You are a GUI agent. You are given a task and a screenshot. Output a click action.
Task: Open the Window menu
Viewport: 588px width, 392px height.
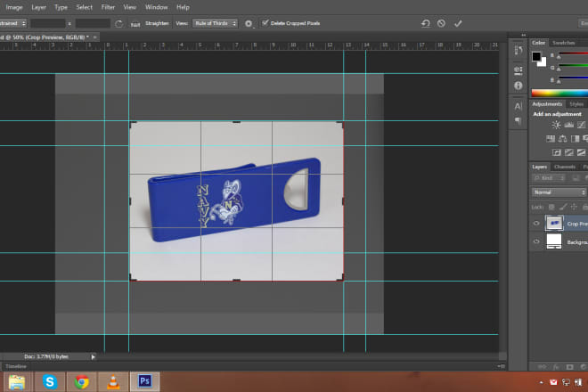click(x=157, y=7)
